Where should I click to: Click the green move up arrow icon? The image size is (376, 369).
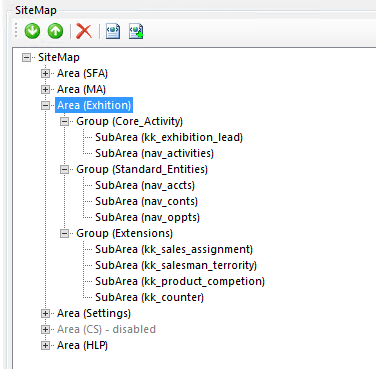pos(55,31)
